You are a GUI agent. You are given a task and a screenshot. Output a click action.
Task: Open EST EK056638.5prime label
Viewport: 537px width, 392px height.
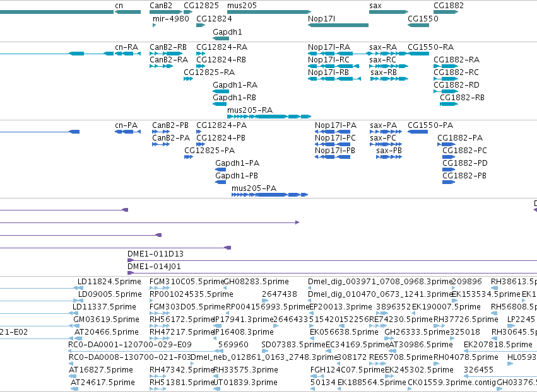tap(344, 332)
